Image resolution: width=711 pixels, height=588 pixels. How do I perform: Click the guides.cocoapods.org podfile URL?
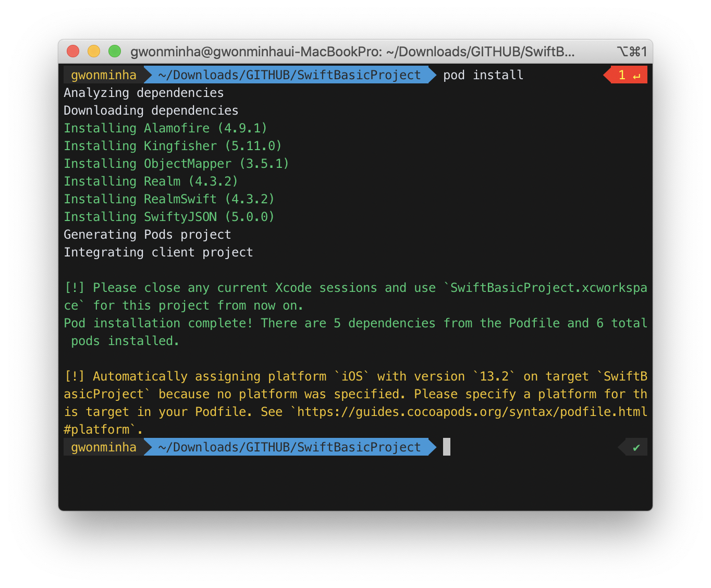[472, 412]
